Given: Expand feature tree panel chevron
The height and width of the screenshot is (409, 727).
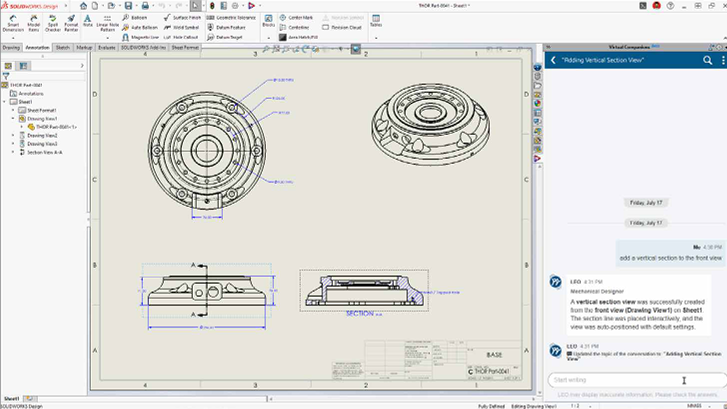Looking at the screenshot, I should coord(82,66).
